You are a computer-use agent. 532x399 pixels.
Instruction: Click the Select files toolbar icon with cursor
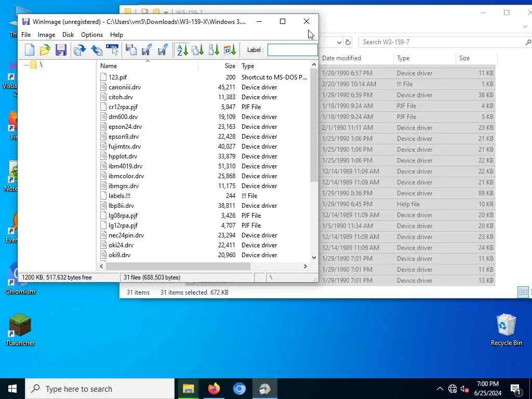[x=112, y=50]
